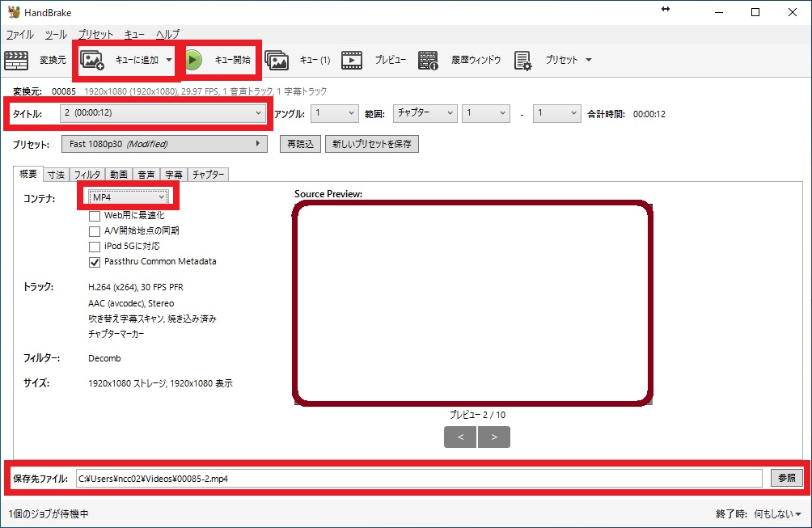
Task: Enable the Web用に最適化 checkbox
Action: point(95,216)
